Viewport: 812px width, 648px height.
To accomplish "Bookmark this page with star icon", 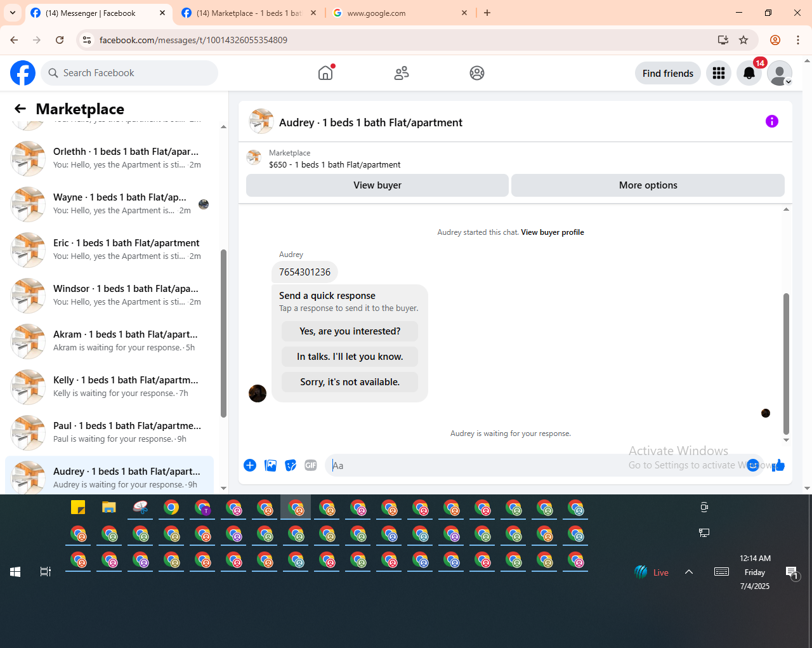I will click(x=743, y=40).
